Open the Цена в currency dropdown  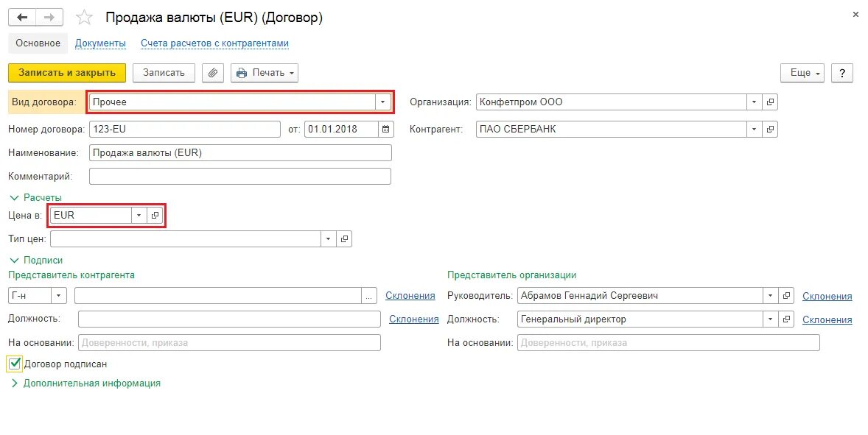click(x=139, y=216)
